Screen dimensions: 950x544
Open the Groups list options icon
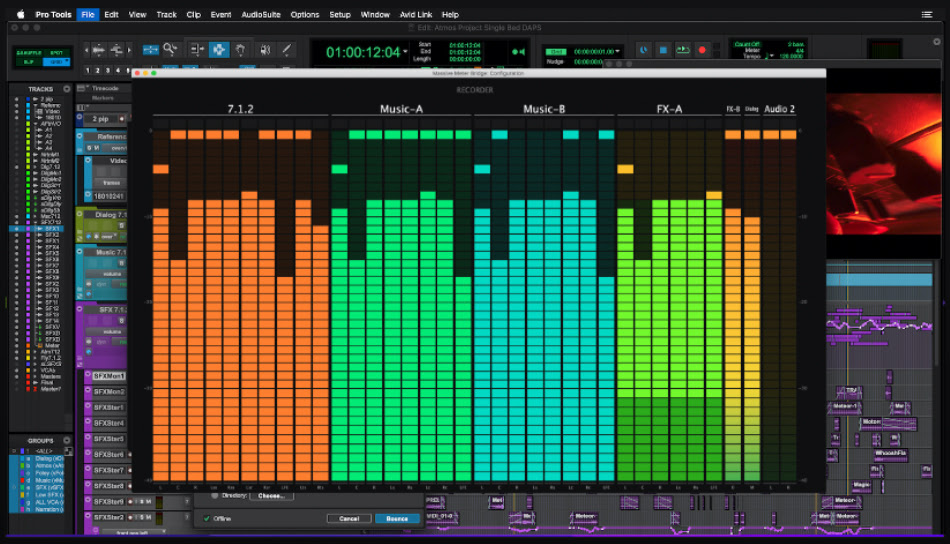click(67, 439)
